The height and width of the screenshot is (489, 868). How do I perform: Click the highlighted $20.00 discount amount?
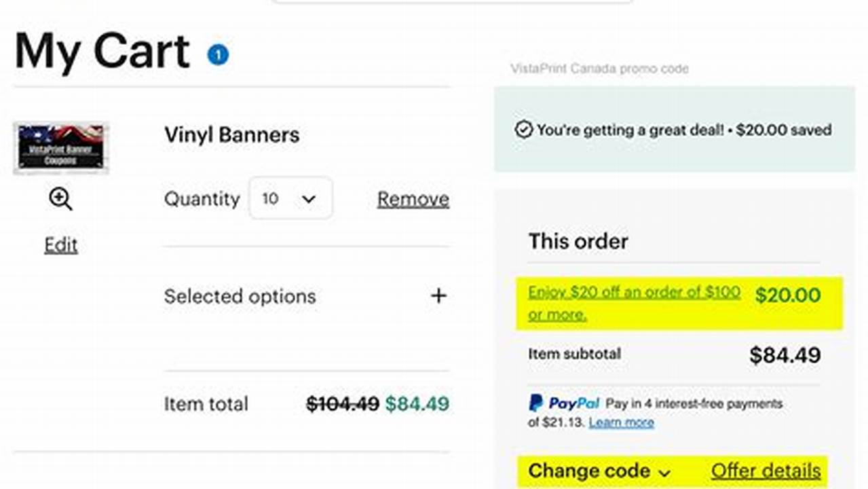[x=787, y=295]
